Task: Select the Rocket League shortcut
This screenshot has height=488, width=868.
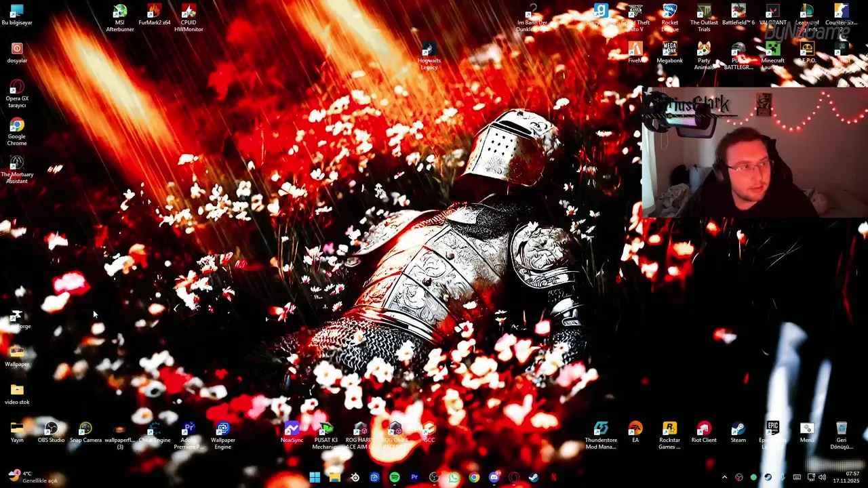Action: click(670, 18)
